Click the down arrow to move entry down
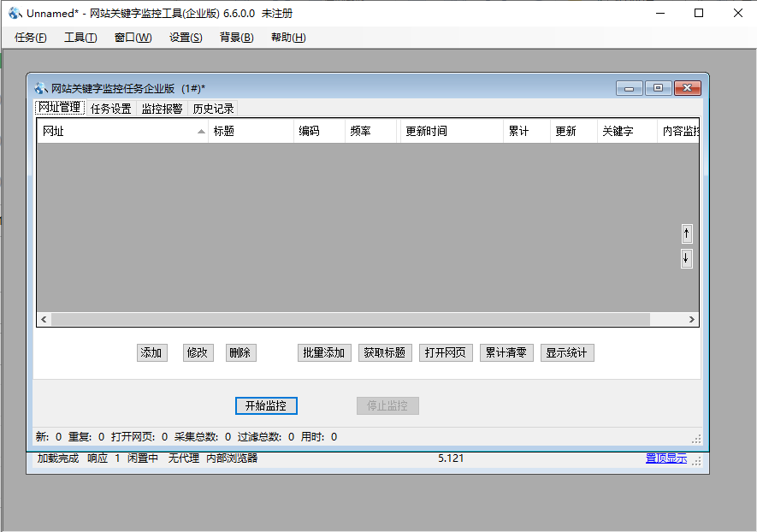 [x=687, y=258]
